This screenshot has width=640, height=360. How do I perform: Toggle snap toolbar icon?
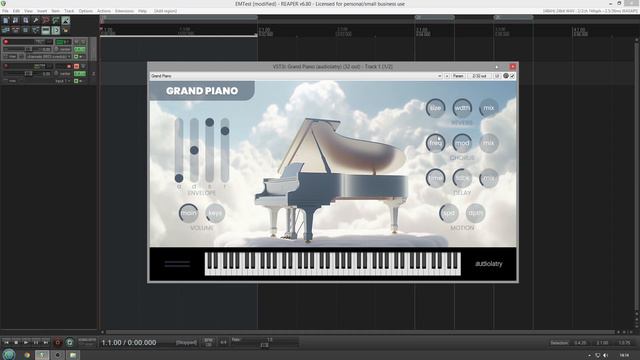coord(56,30)
